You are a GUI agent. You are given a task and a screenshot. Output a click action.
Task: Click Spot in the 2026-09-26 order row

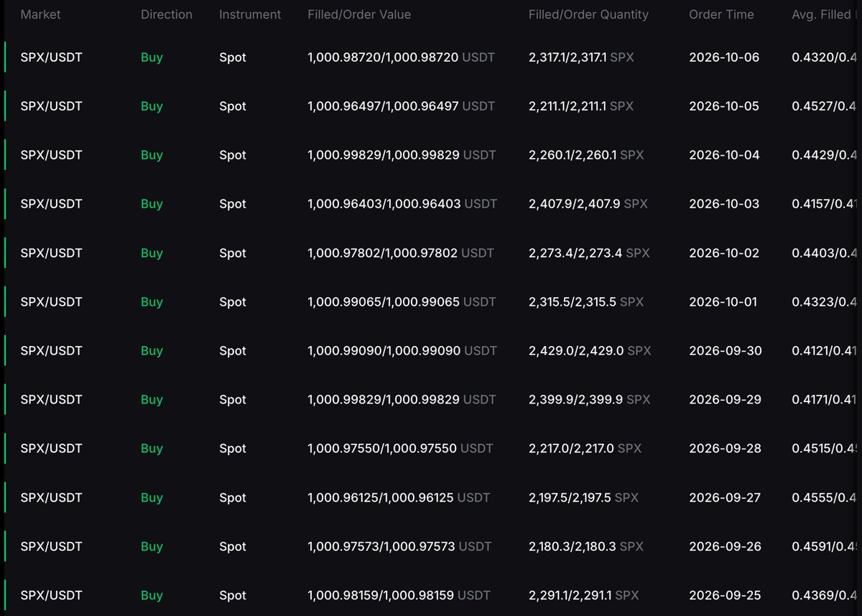233,546
